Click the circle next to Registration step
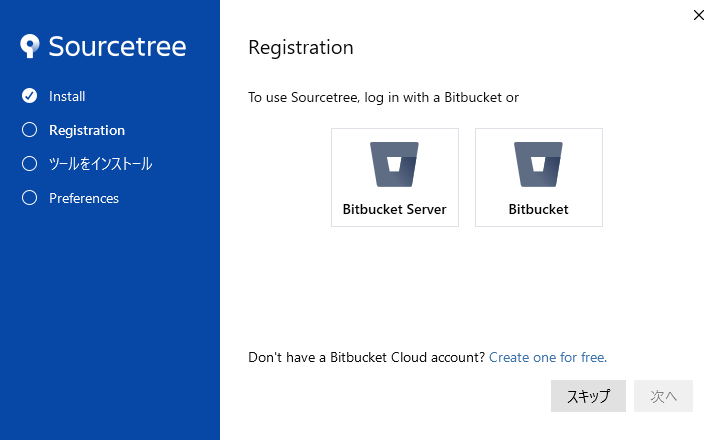The image size is (721, 440). click(x=29, y=130)
